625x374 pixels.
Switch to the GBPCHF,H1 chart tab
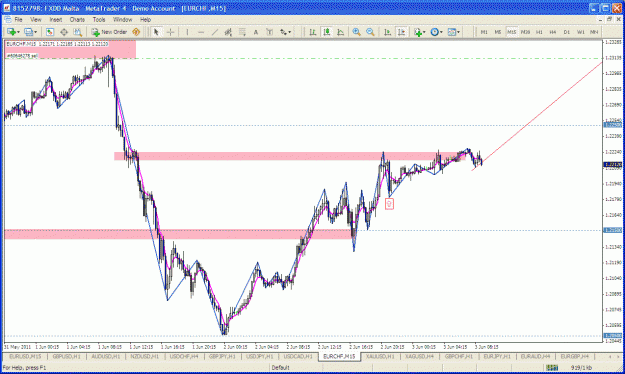point(459,356)
